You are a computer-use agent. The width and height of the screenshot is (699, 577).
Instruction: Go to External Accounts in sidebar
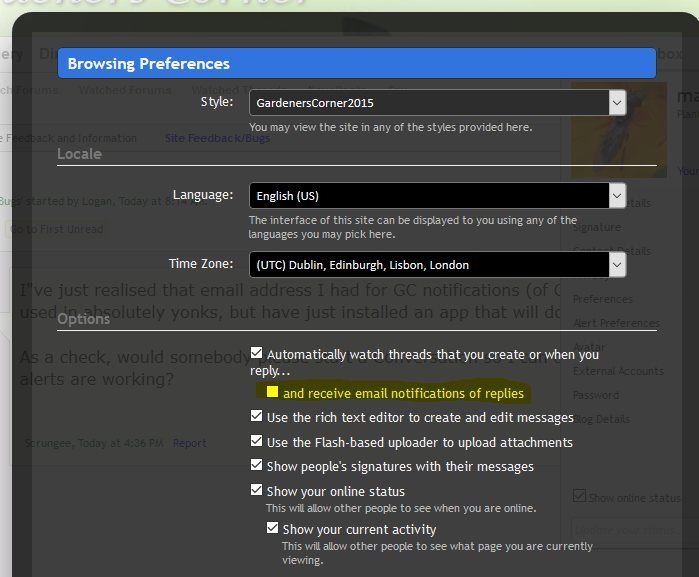[x=617, y=371]
